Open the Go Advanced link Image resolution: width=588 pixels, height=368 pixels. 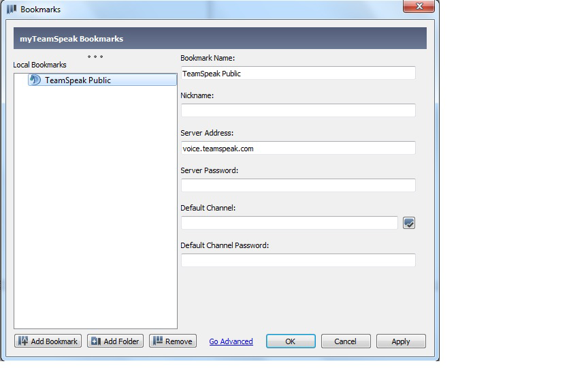click(231, 341)
